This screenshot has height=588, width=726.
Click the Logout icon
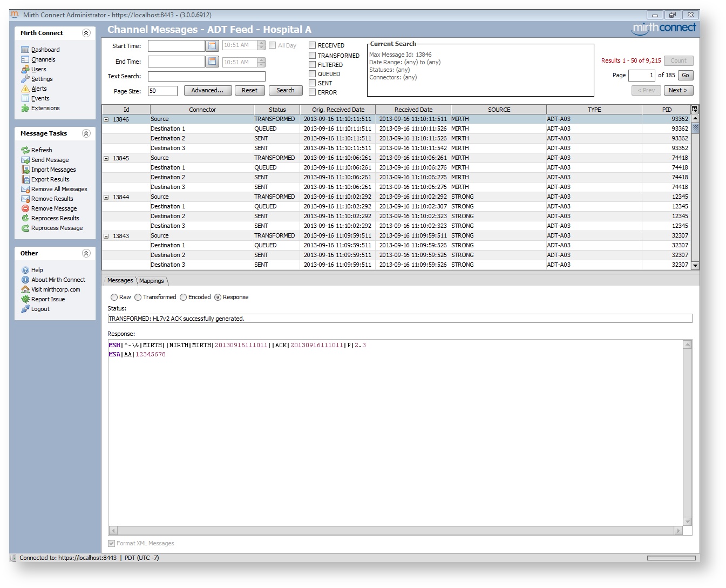[25, 309]
